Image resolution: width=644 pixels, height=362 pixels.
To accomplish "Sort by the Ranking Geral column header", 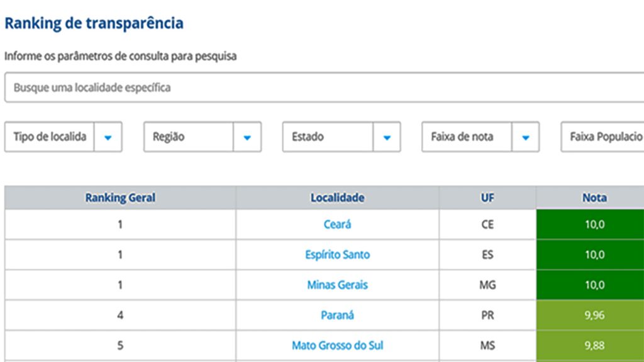I will (120, 198).
